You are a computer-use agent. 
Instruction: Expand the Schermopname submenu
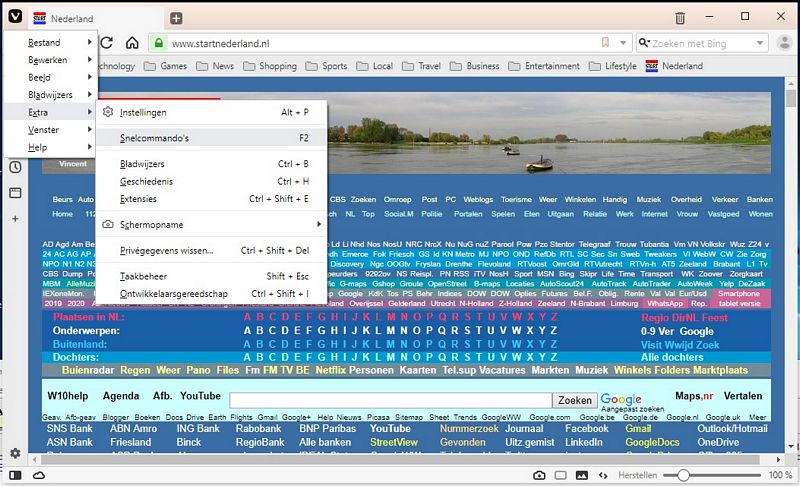coord(211,224)
